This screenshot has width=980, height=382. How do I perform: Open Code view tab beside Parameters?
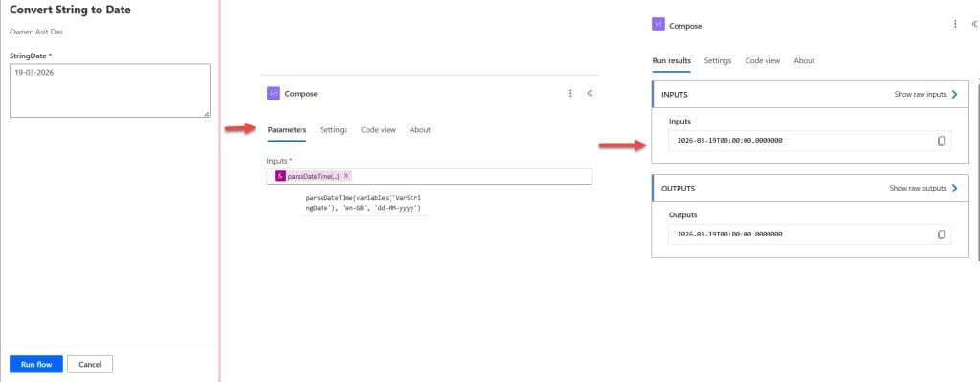378,130
